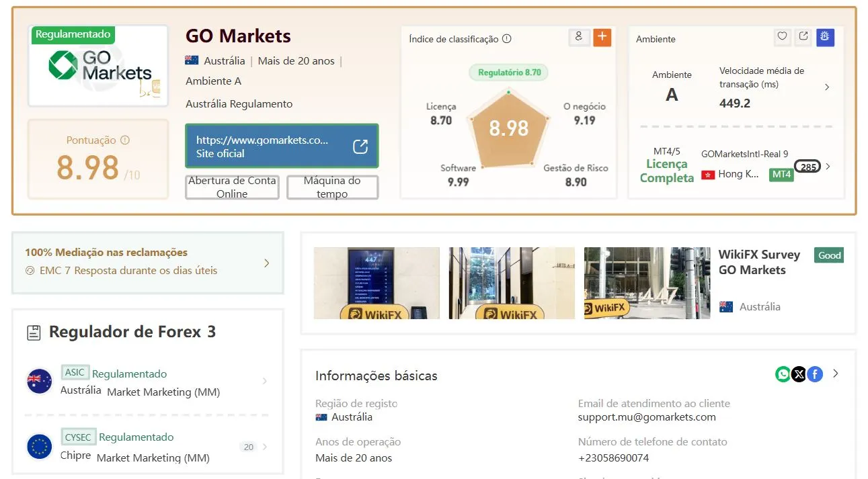Click Máquina do tempo button
This screenshot has width=868, height=479.
332,187
